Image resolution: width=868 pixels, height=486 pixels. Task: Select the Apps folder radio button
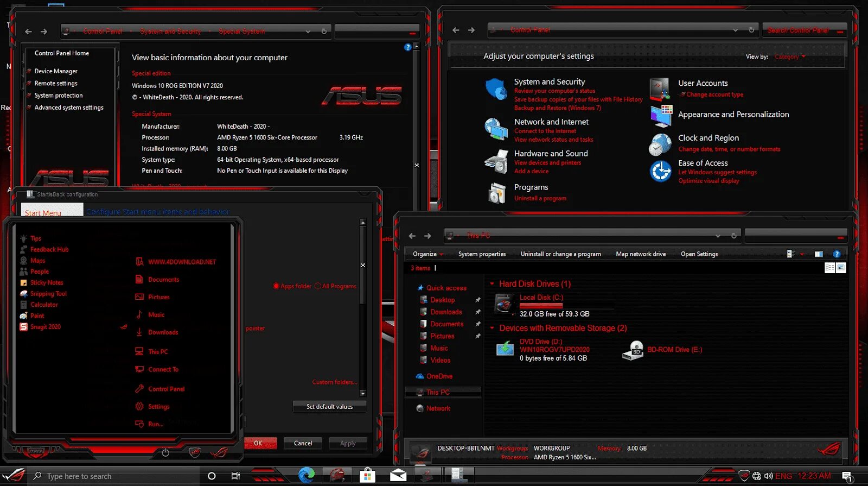pos(276,286)
